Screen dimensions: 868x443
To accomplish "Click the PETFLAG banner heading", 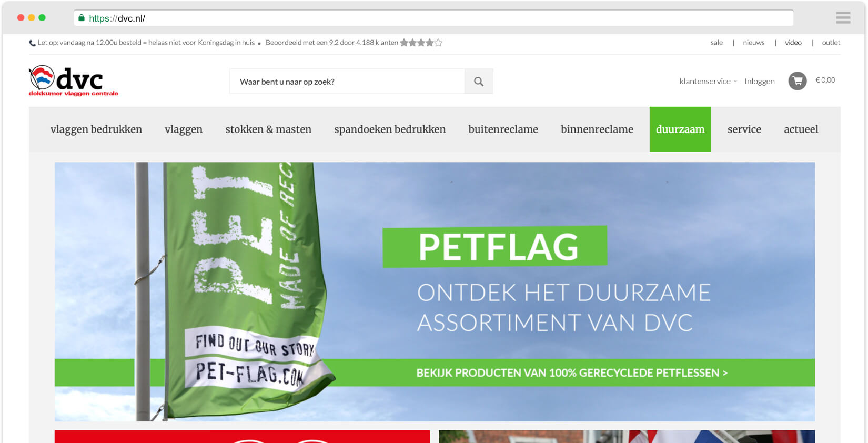I will pos(495,247).
